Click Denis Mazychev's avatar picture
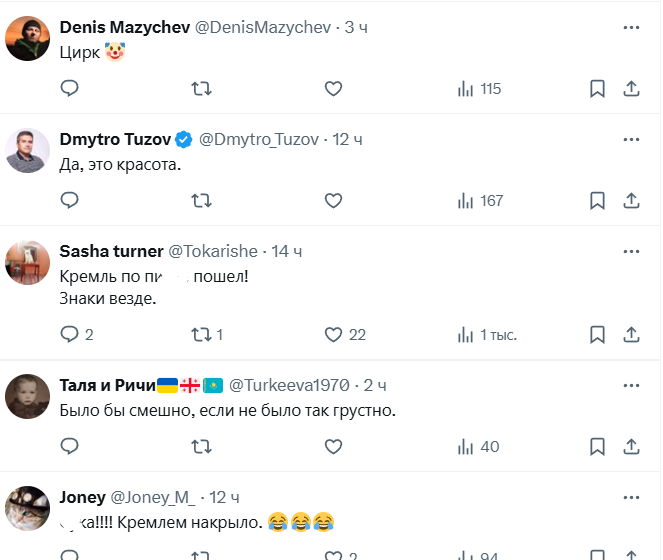663x560 pixels. 28,38
